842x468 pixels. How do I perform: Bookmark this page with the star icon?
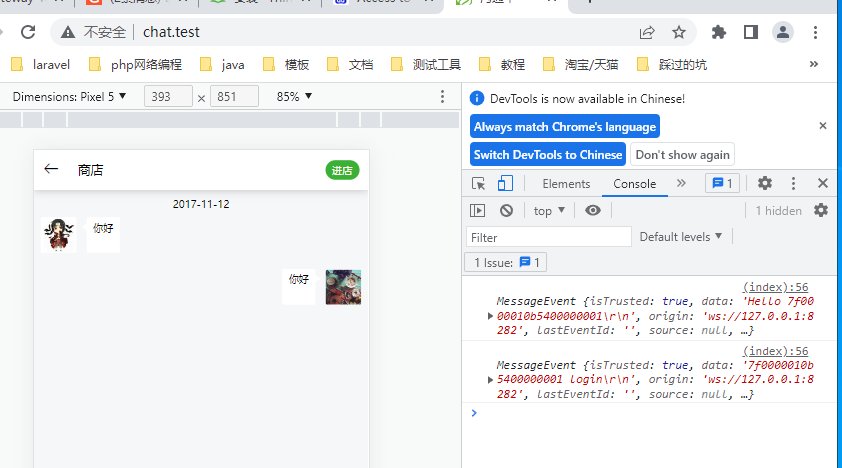(679, 32)
